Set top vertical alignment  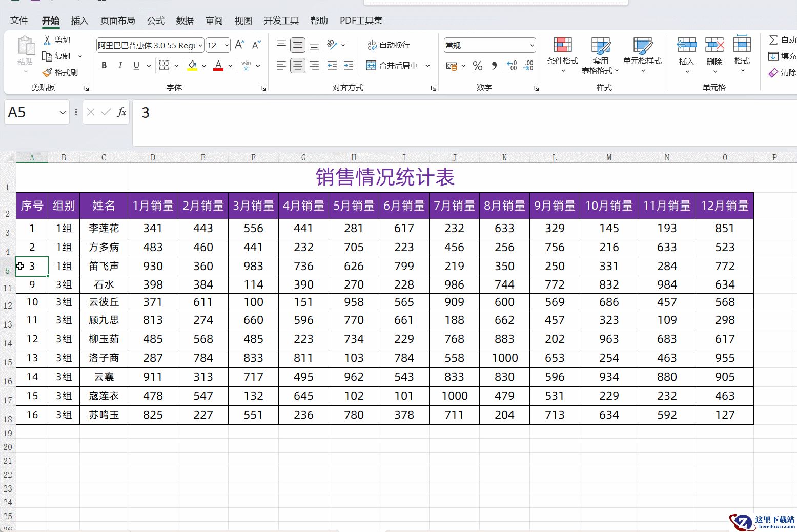tap(281, 45)
